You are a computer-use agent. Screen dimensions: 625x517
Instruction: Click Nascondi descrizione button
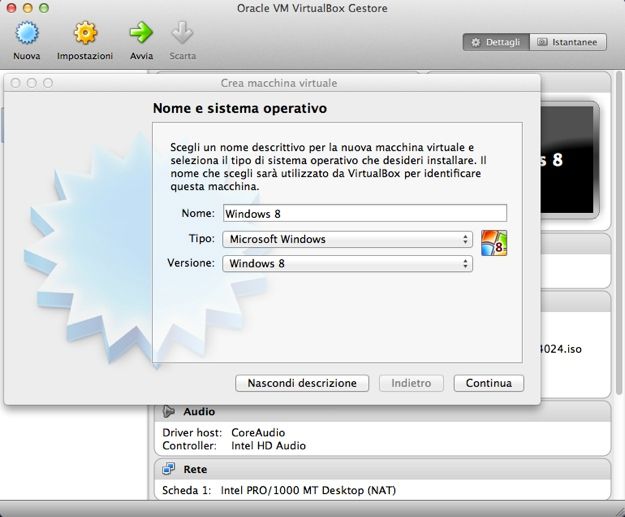click(x=302, y=383)
